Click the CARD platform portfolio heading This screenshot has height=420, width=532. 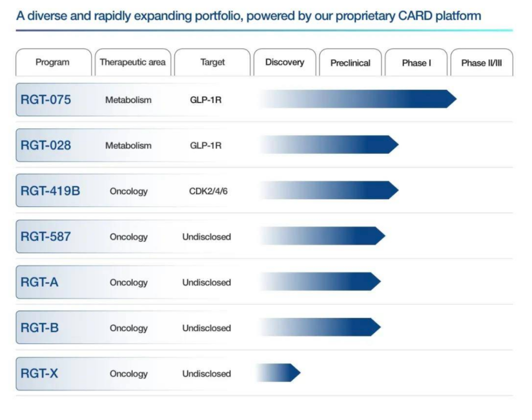[x=249, y=16]
